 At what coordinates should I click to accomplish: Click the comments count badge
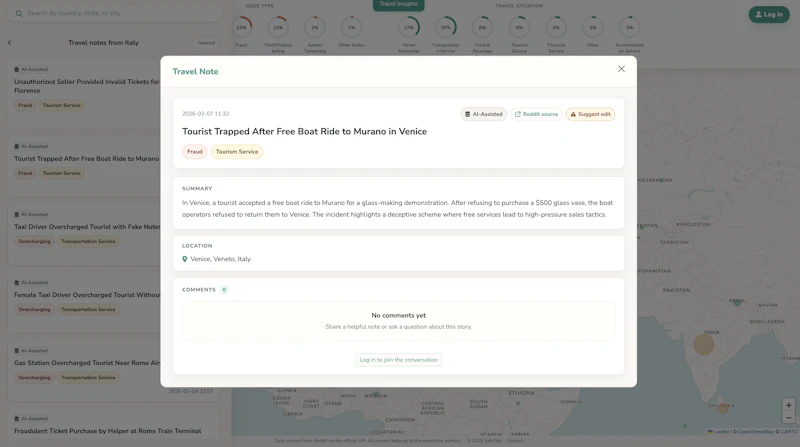(x=224, y=290)
